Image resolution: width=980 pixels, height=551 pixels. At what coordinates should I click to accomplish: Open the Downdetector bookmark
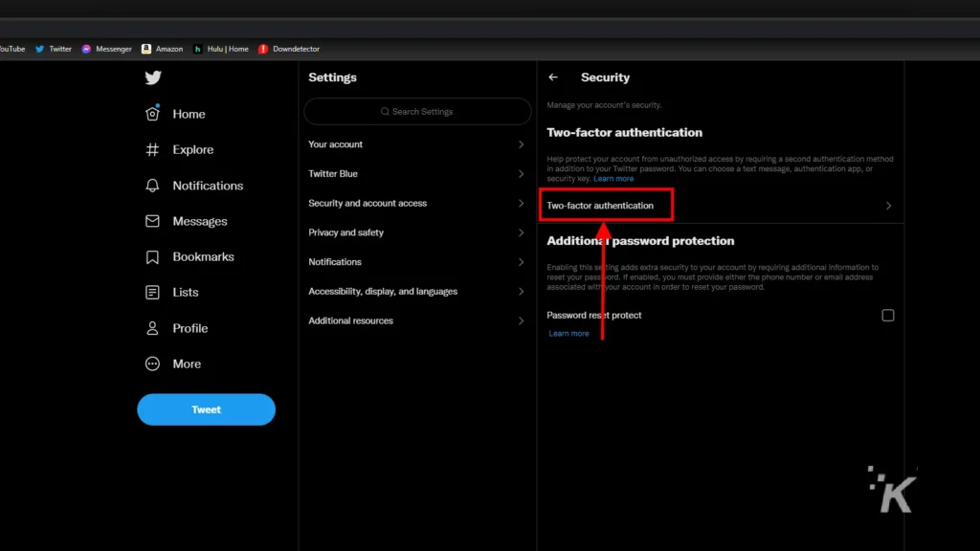(x=289, y=49)
